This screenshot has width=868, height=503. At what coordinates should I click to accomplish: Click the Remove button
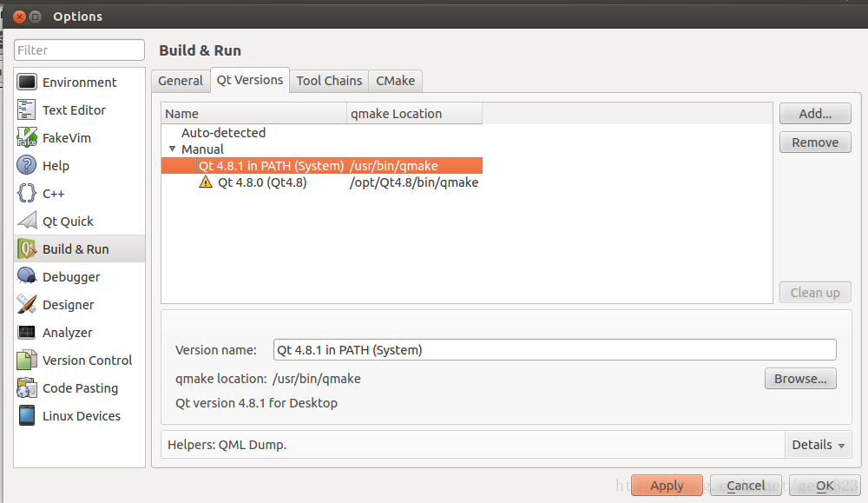point(815,142)
